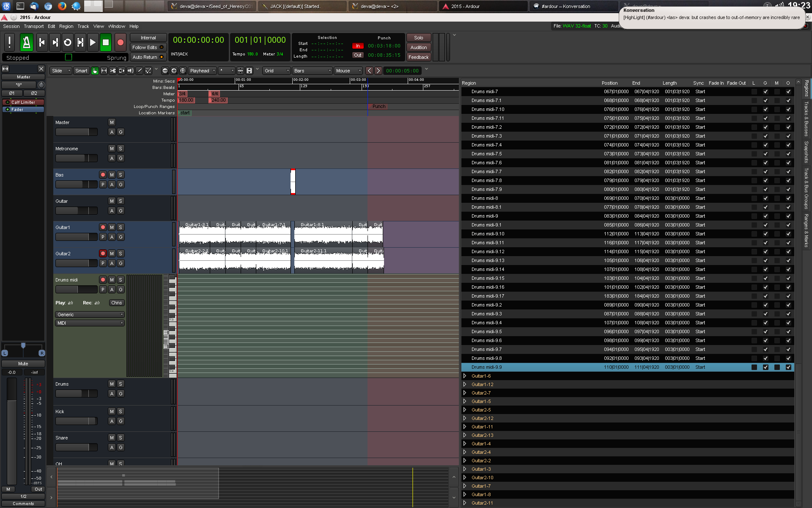
Task: Start playback with the Play button
Action: coord(93,42)
